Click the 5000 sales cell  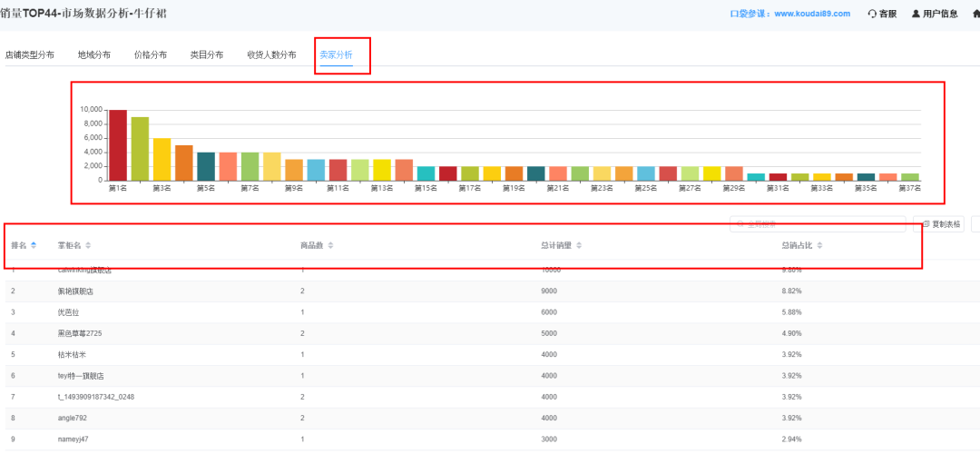click(x=549, y=334)
